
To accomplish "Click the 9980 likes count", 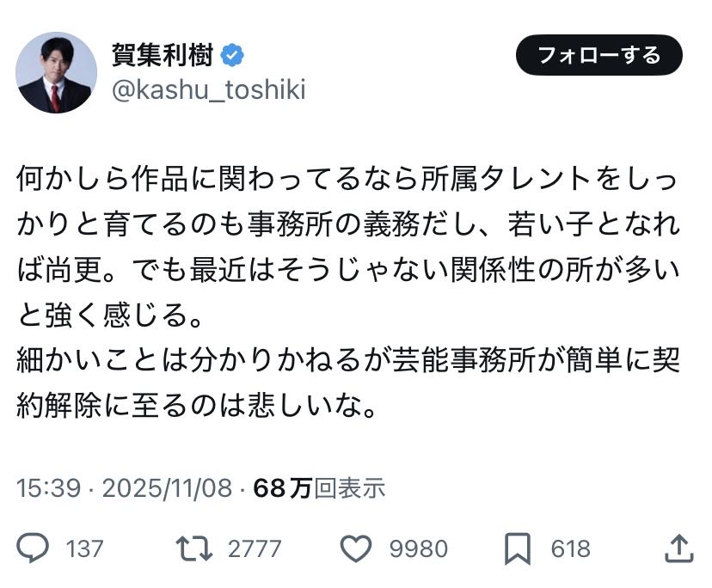I will coord(419,548).
